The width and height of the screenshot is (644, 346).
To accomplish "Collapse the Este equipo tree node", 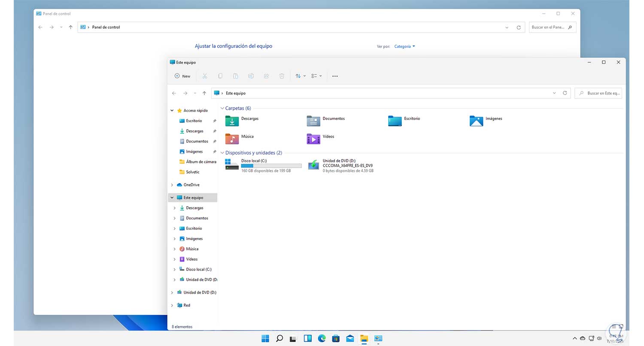I will 172,198.
